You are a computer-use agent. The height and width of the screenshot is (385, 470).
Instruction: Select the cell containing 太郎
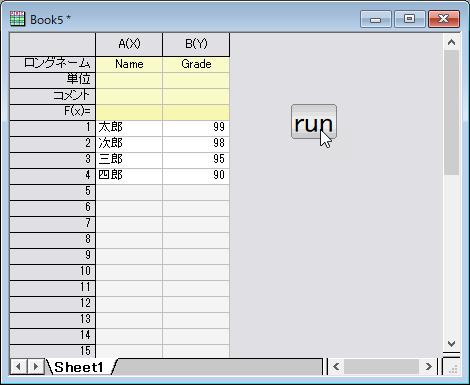pyautogui.click(x=129, y=128)
